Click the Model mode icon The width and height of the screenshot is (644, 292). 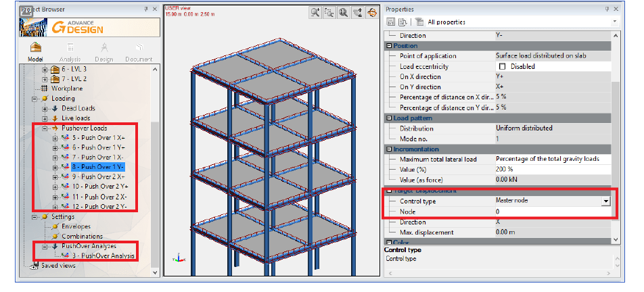coord(35,50)
